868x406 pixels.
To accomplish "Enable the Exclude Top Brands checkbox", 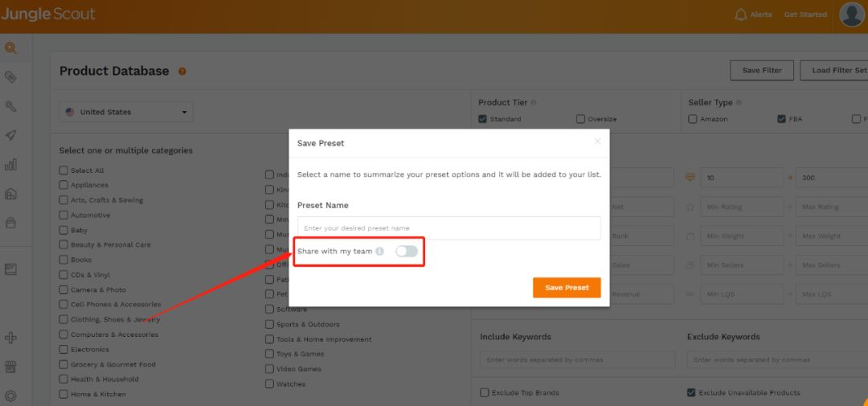I will coord(484,392).
